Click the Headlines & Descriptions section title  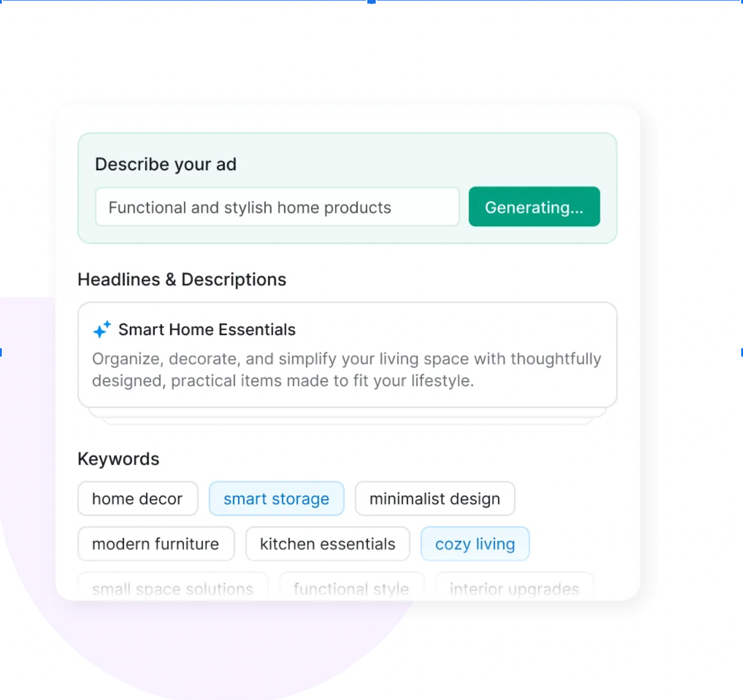pyautogui.click(x=182, y=279)
